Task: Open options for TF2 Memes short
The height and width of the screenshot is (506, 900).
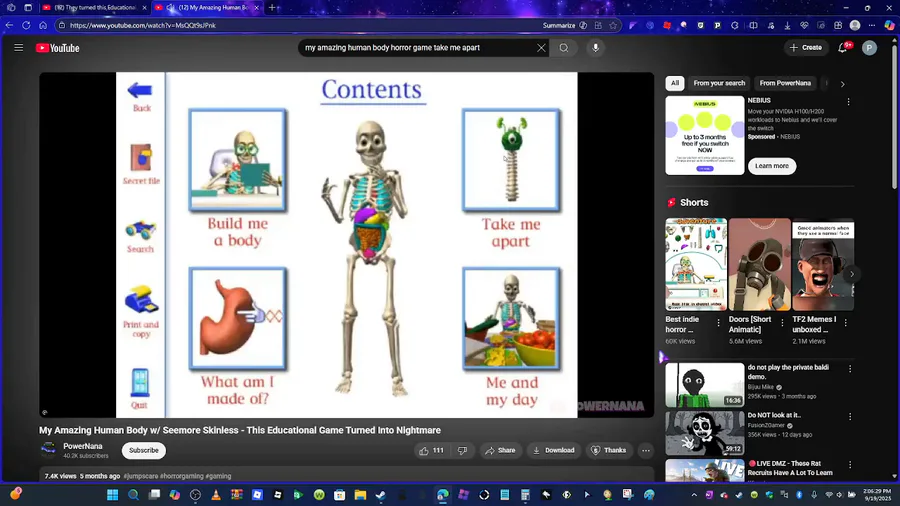Action: [x=845, y=324]
